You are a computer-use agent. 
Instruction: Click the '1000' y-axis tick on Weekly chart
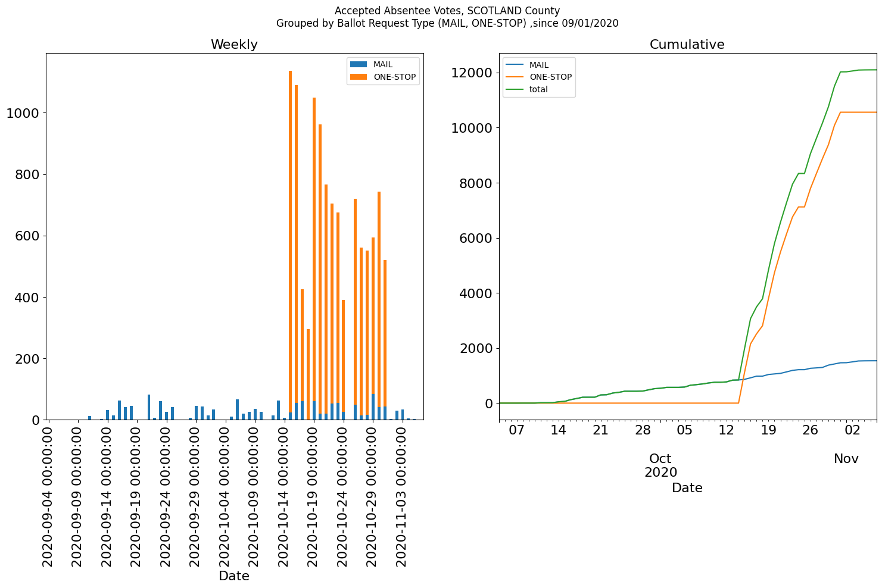(x=23, y=113)
